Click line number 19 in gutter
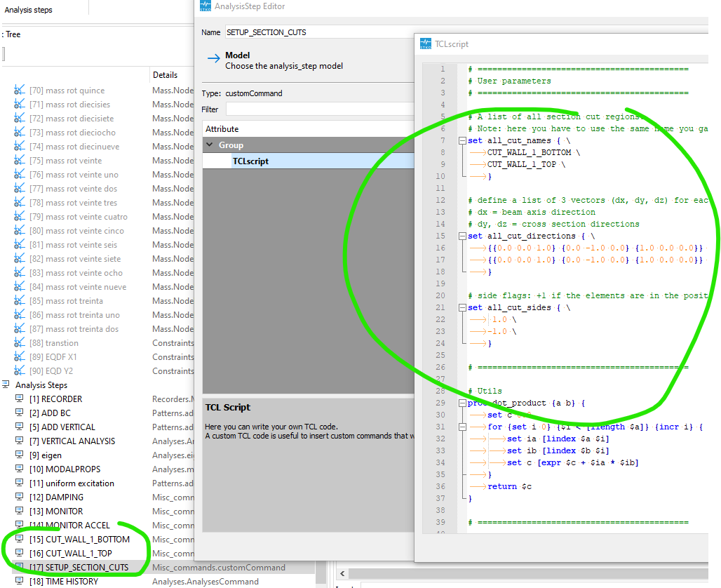This screenshot has width=721, height=588. 440,283
